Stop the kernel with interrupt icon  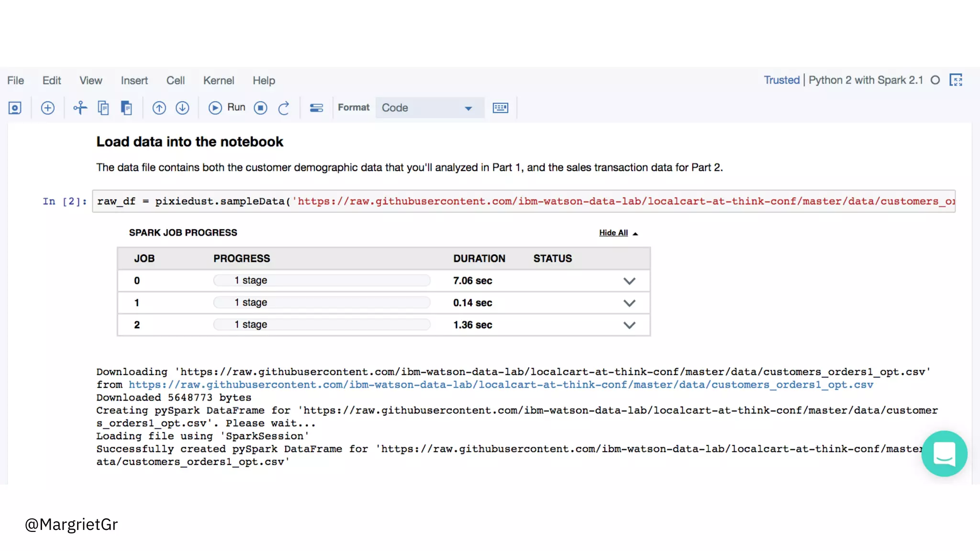[260, 108]
